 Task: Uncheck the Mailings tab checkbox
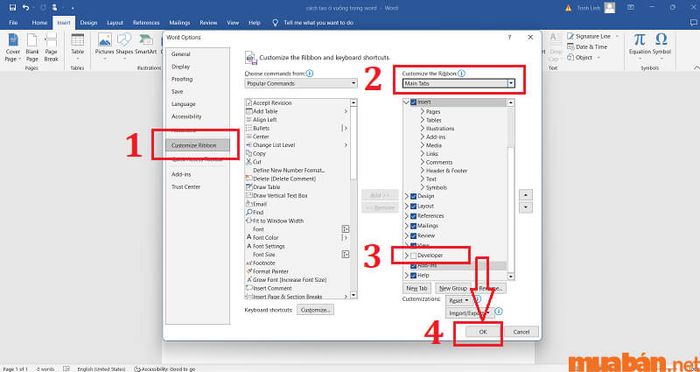tap(413, 226)
